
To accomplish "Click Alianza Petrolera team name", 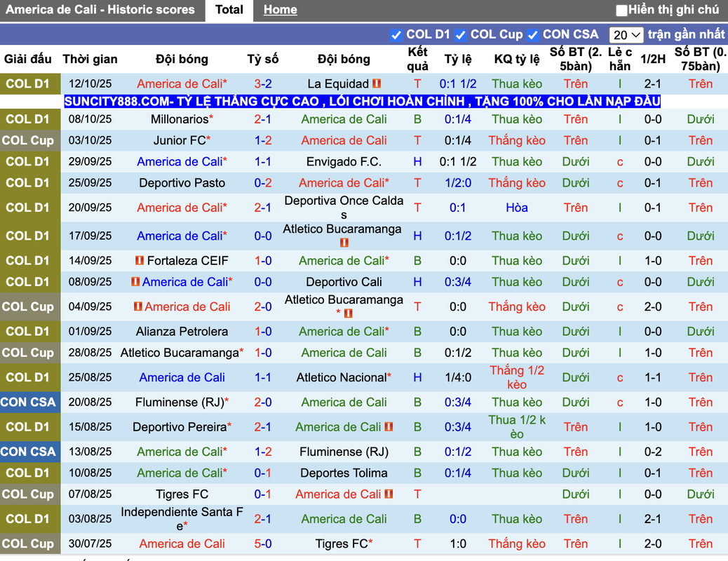I will point(182,332).
